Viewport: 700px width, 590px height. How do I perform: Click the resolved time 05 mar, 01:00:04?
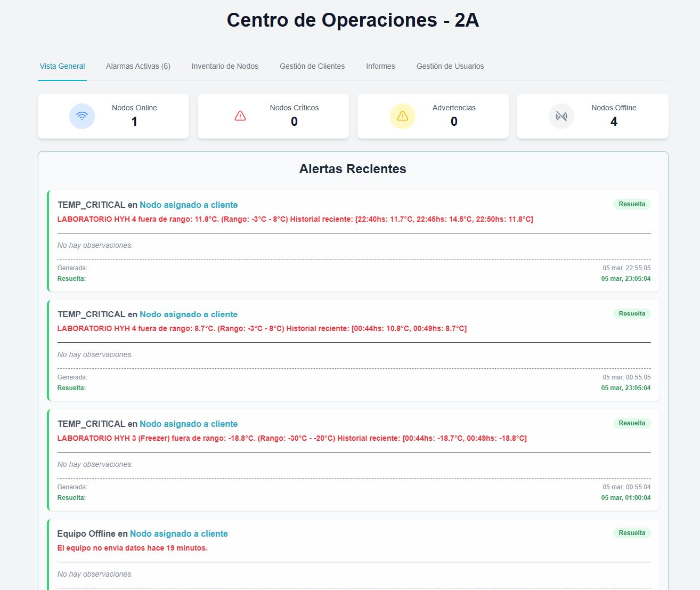pyautogui.click(x=626, y=498)
